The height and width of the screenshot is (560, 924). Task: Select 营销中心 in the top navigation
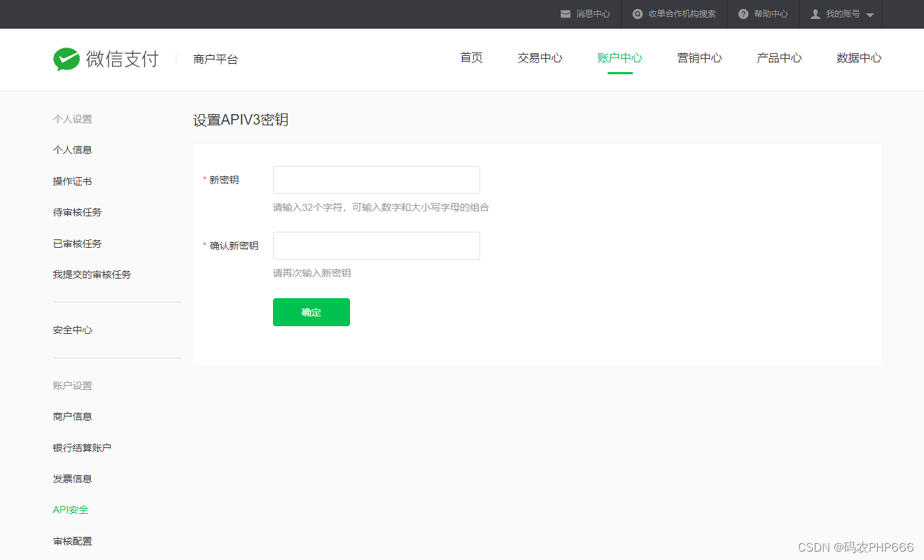pyautogui.click(x=699, y=58)
